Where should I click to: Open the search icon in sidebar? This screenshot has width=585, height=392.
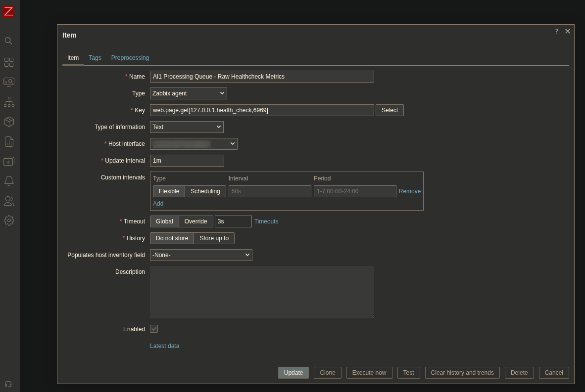pos(8,41)
